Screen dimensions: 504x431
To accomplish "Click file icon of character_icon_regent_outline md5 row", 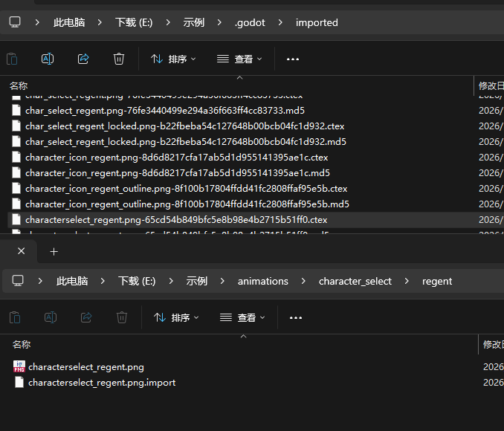I will (x=16, y=204).
